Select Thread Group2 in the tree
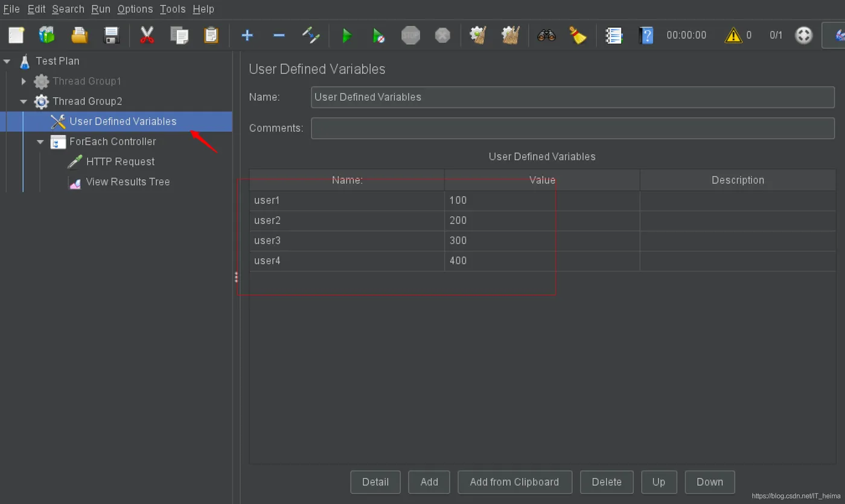 (88, 101)
